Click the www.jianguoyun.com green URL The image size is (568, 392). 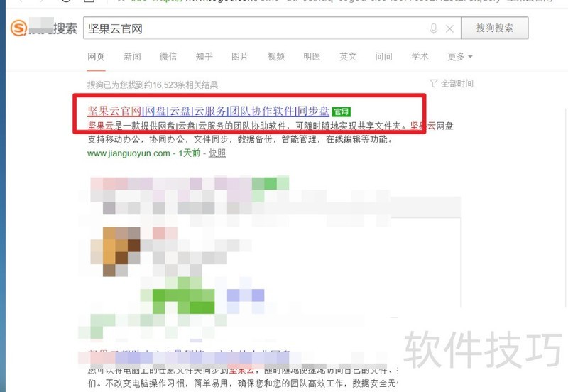129,153
